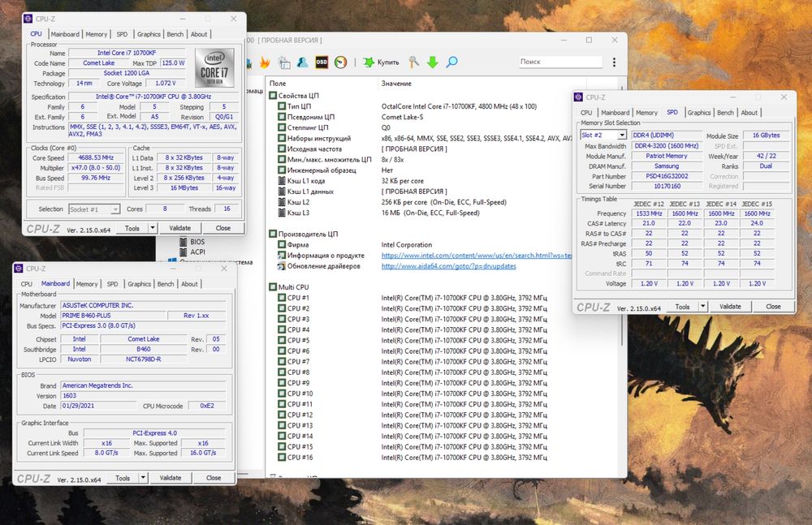Viewport: 812px width, 525px height.
Task: Click the aida64.com driver updates link
Action: (x=448, y=266)
